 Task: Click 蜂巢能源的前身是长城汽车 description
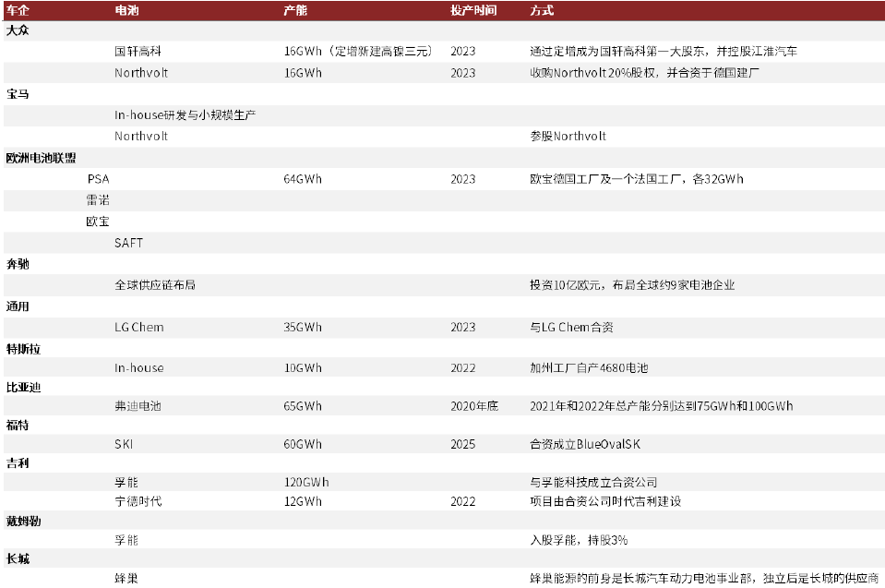704,578
